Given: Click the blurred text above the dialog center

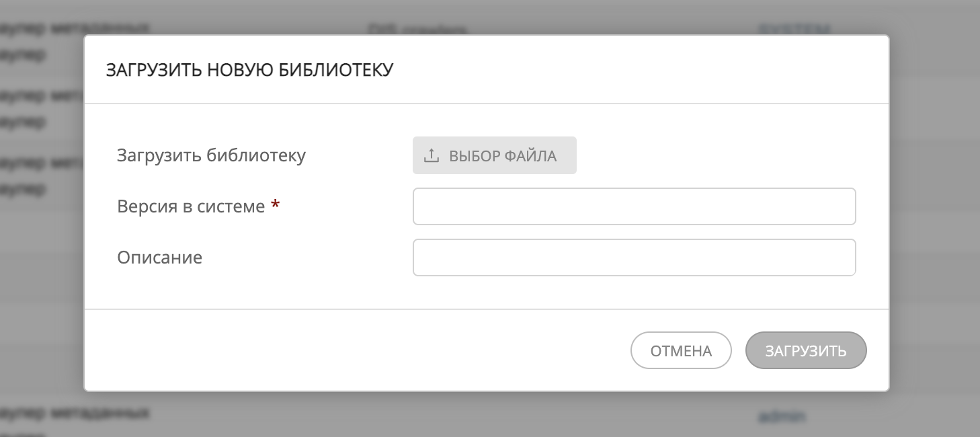Looking at the screenshot, I should tap(417, 29).
